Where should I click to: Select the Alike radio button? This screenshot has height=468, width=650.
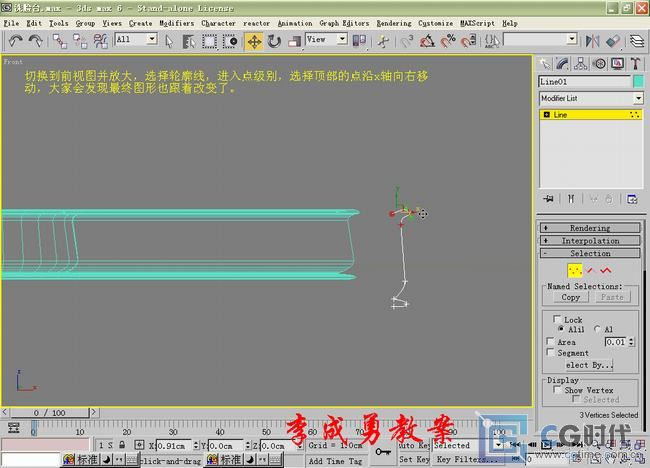click(561, 329)
